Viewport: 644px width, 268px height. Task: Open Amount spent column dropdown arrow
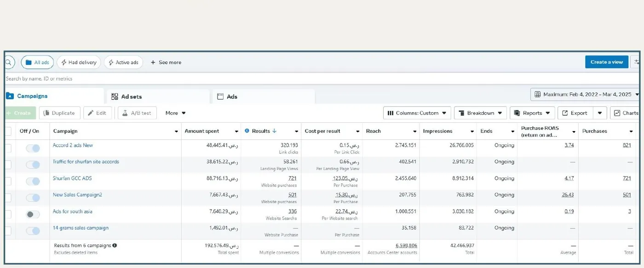pos(236,131)
